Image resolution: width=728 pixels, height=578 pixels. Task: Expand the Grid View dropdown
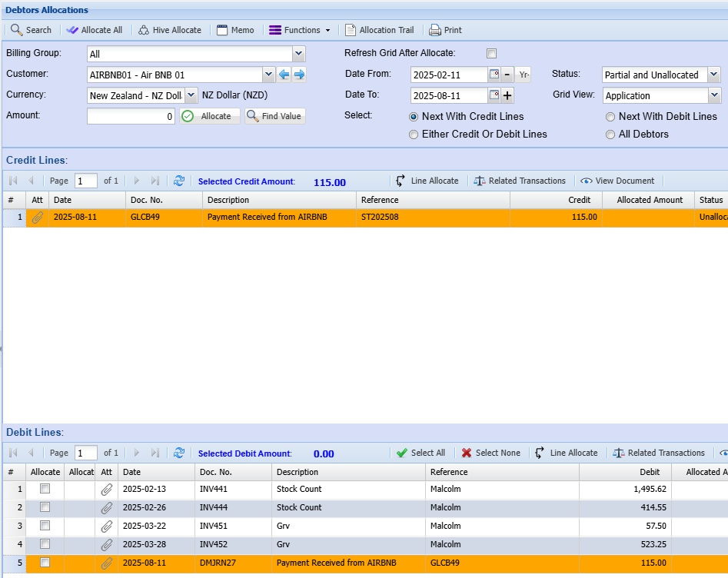coord(714,95)
